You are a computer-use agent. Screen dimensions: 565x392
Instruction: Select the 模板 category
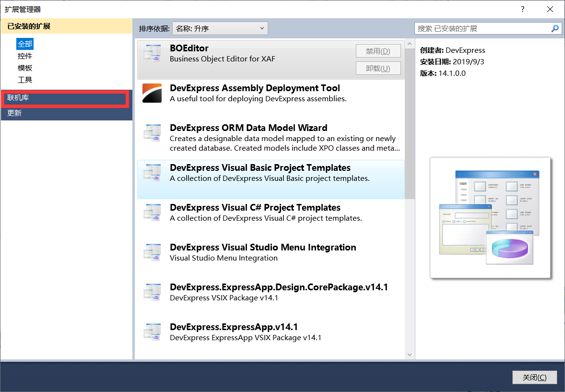pos(25,68)
